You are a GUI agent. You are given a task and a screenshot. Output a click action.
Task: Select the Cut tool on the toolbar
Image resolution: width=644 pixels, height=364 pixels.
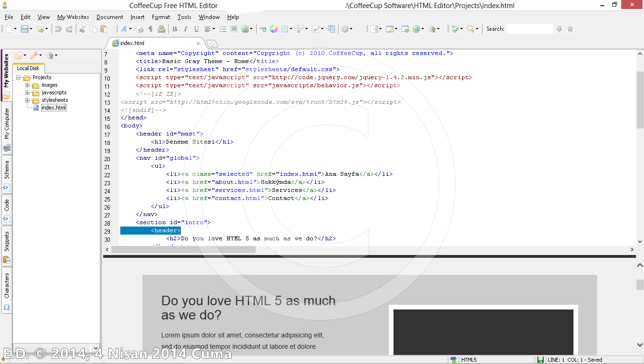(x=82, y=29)
